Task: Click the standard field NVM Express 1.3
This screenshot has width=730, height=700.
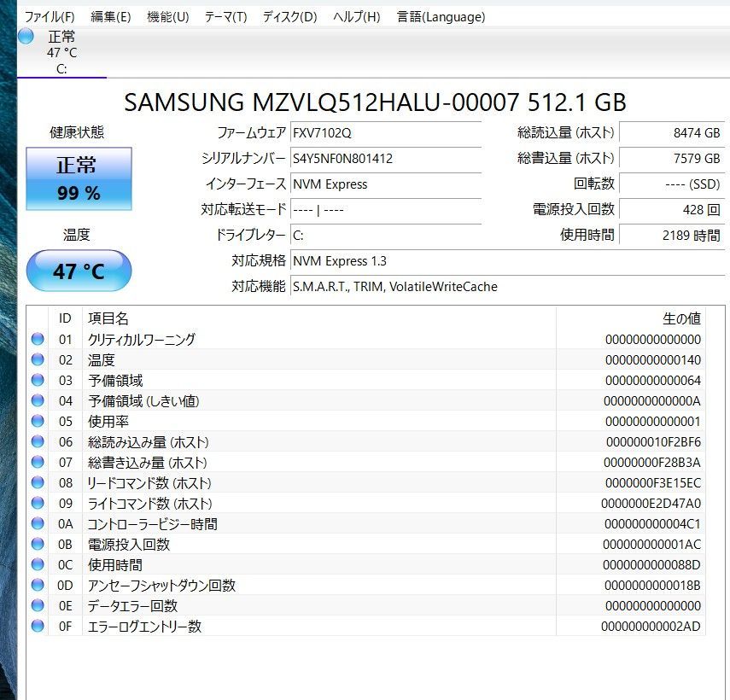Action: pos(507,261)
